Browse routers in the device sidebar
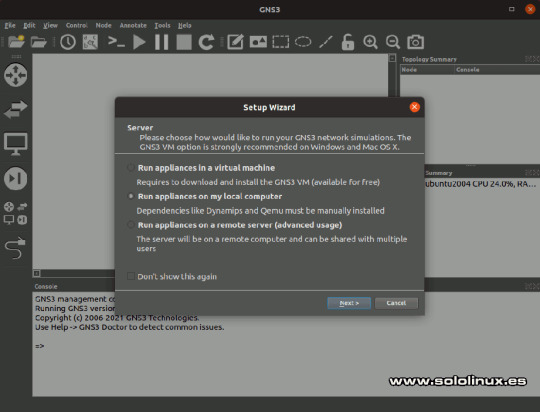Image resolution: width=540 pixels, height=412 pixels. coord(15,75)
